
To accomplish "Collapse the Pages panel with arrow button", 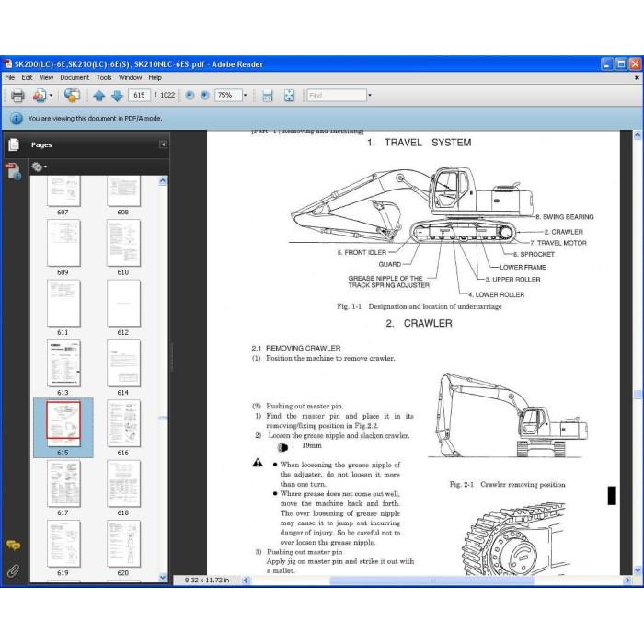I will [163, 144].
